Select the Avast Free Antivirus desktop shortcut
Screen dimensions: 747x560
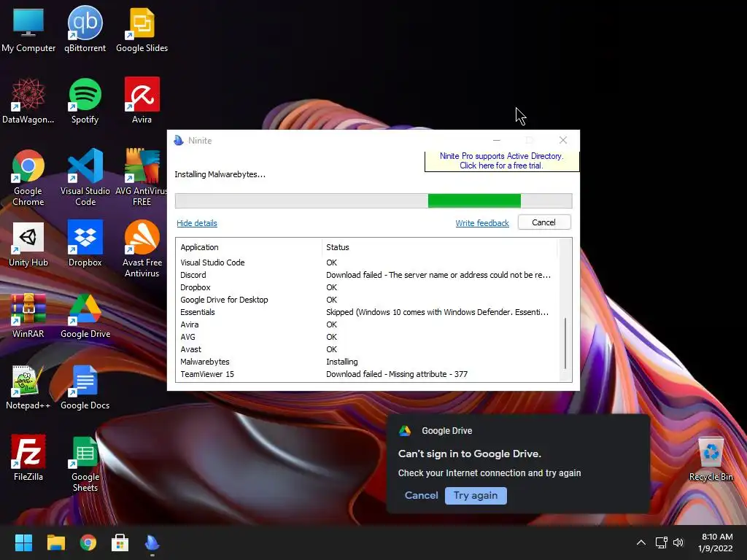142,249
